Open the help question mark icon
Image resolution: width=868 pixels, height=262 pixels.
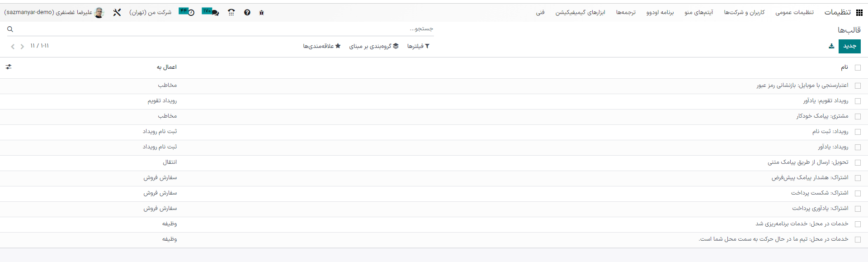[247, 13]
